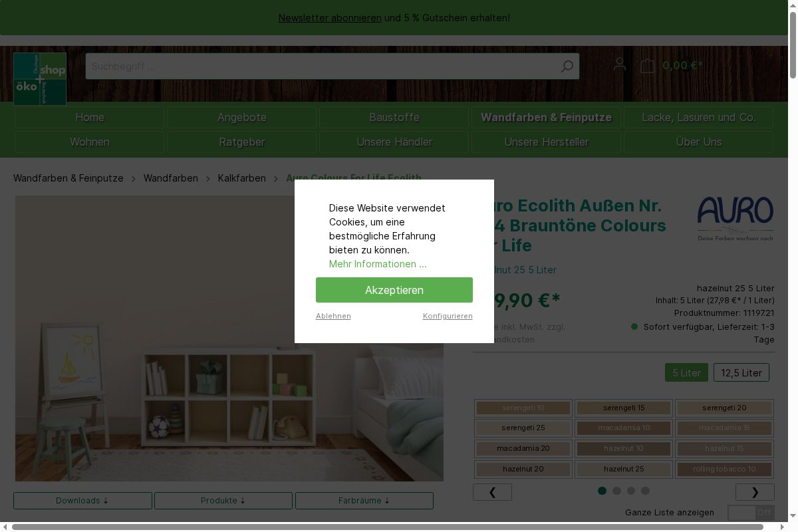Open the Baustoffe menu item
Viewport: 798px width, 532px height.
[394, 118]
